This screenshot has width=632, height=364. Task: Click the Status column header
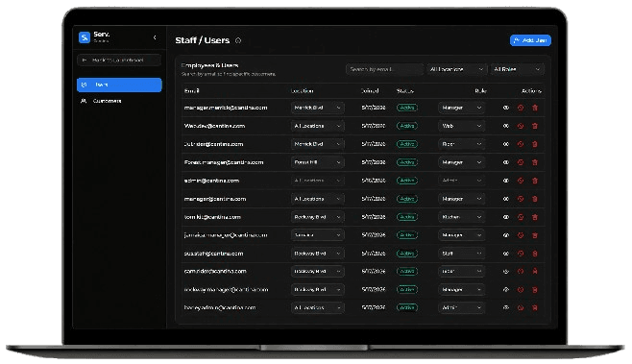coord(405,90)
